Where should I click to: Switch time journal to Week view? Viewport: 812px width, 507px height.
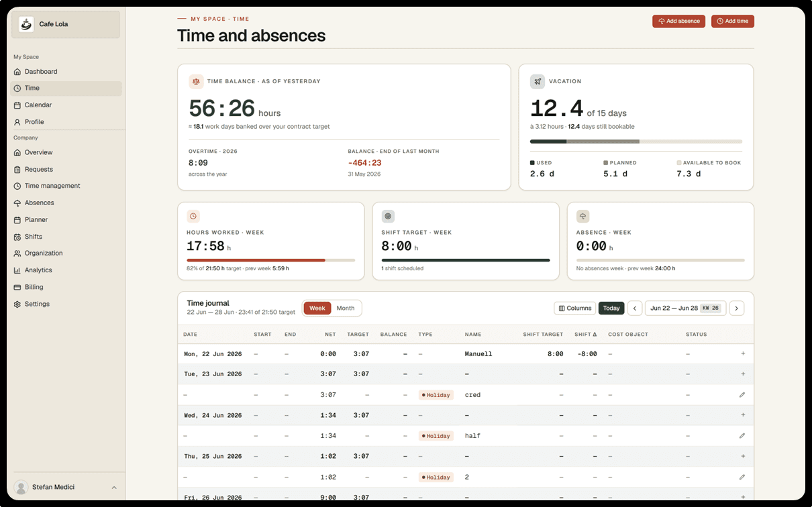point(317,308)
